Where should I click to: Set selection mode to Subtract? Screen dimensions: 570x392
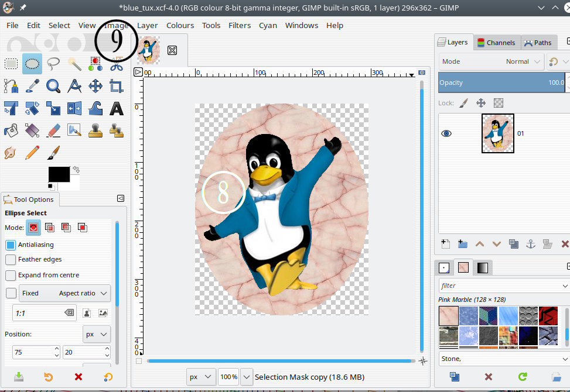[66, 228]
